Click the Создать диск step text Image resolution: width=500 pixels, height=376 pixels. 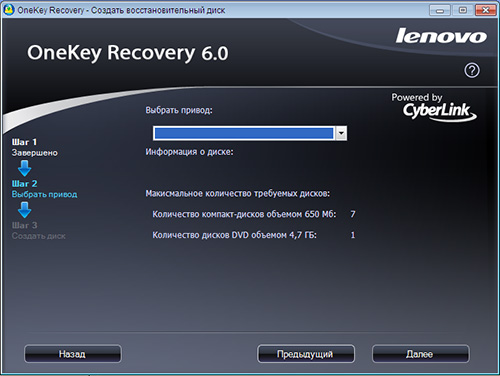click(x=39, y=236)
